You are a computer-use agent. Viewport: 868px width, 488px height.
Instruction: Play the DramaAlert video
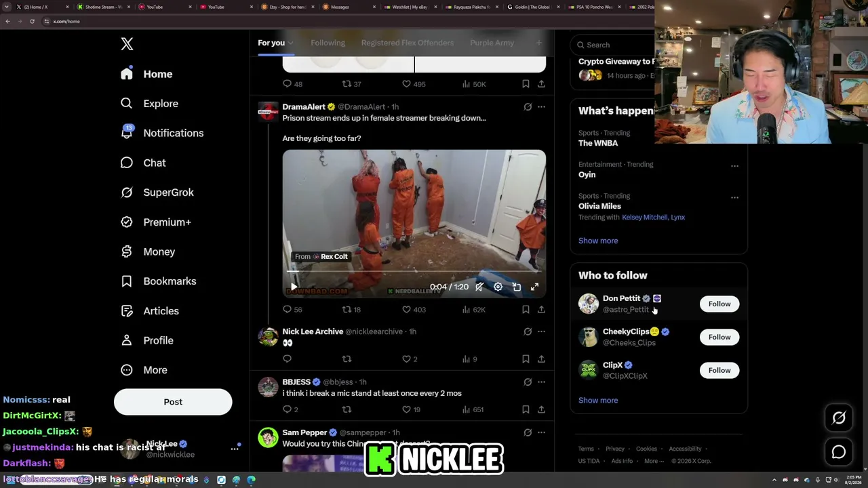click(294, 287)
